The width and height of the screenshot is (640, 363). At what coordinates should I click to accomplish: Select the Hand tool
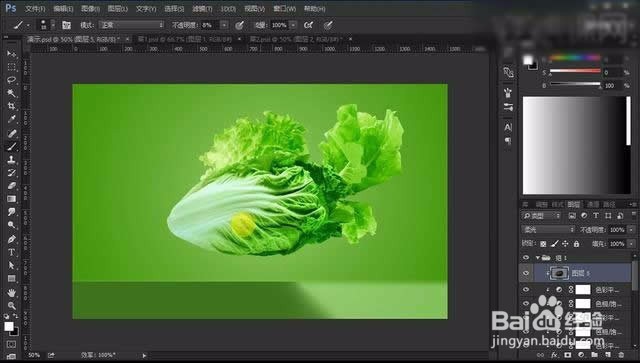pyautogui.click(x=11, y=292)
